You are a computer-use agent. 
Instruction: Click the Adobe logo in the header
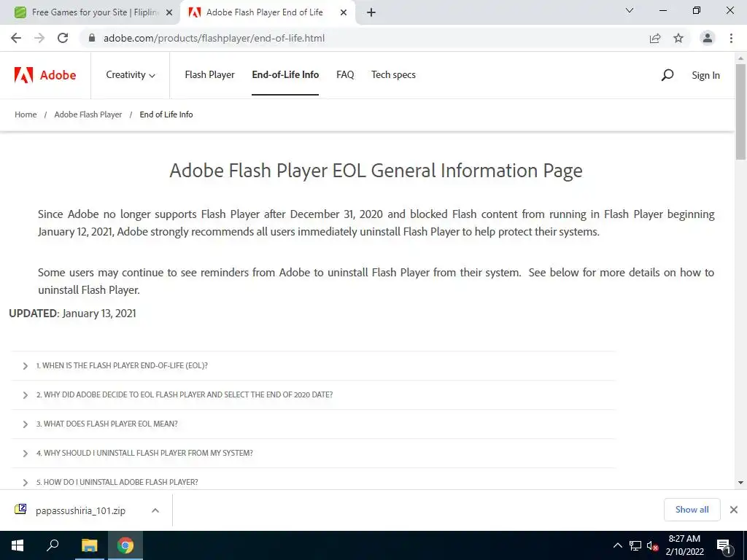pyautogui.click(x=45, y=75)
